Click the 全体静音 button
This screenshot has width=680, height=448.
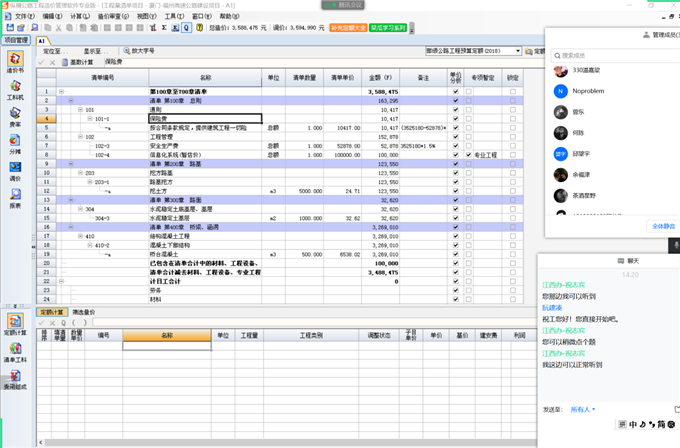click(664, 226)
